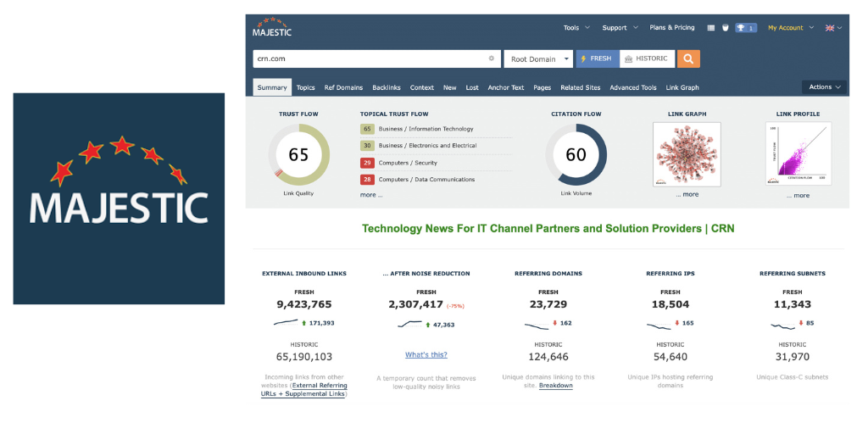This screenshot has height=434, width=868.
Task: Expand the Support menu
Action: (620, 28)
